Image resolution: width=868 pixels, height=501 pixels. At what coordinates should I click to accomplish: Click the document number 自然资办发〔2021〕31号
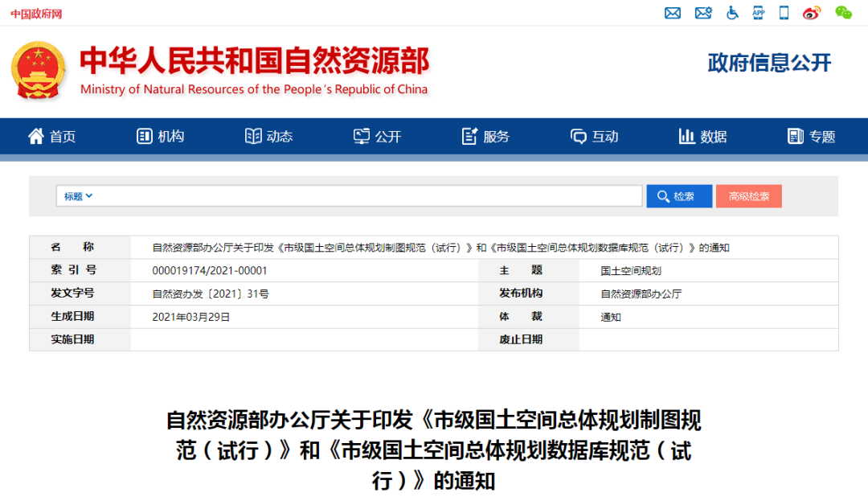click(x=211, y=294)
